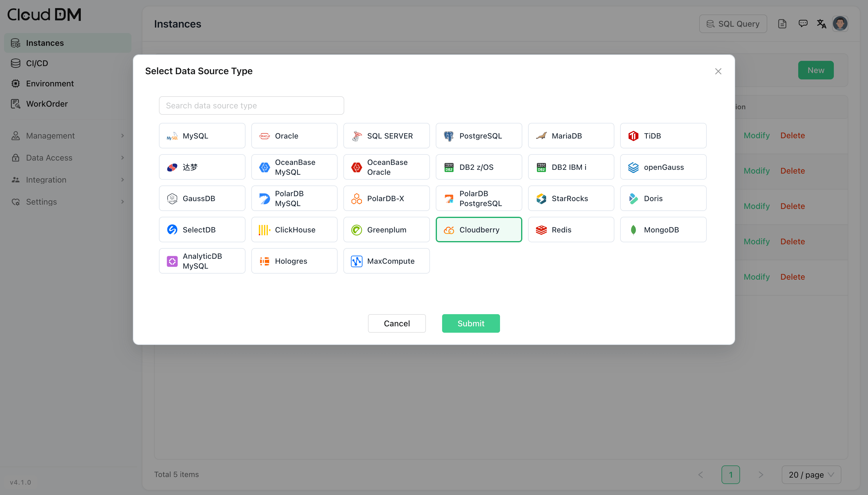
Task: Click the Cancel button
Action: coord(397,323)
